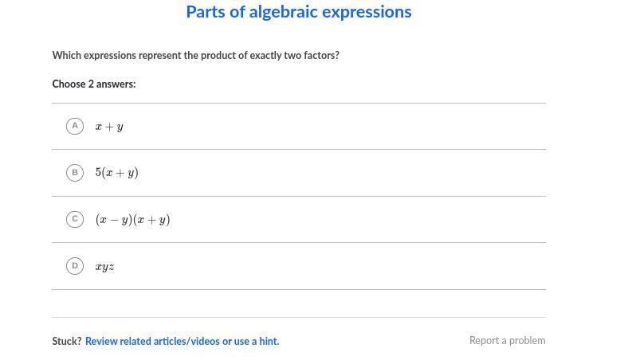The width and height of the screenshot is (636, 364).
Task: Click the expression x + y in option A
Action: [109, 127]
